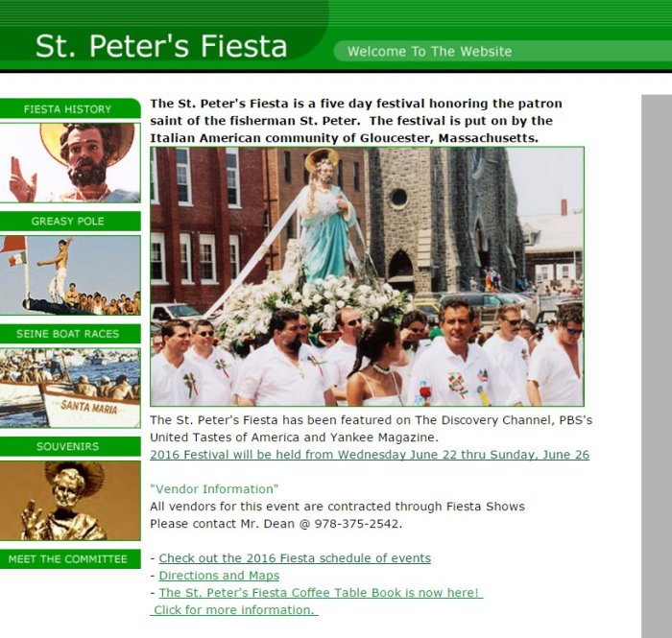The width and height of the screenshot is (672, 638).
Task: Select Meet the Committee in the sidebar
Action: pyautogui.click(x=68, y=558)
